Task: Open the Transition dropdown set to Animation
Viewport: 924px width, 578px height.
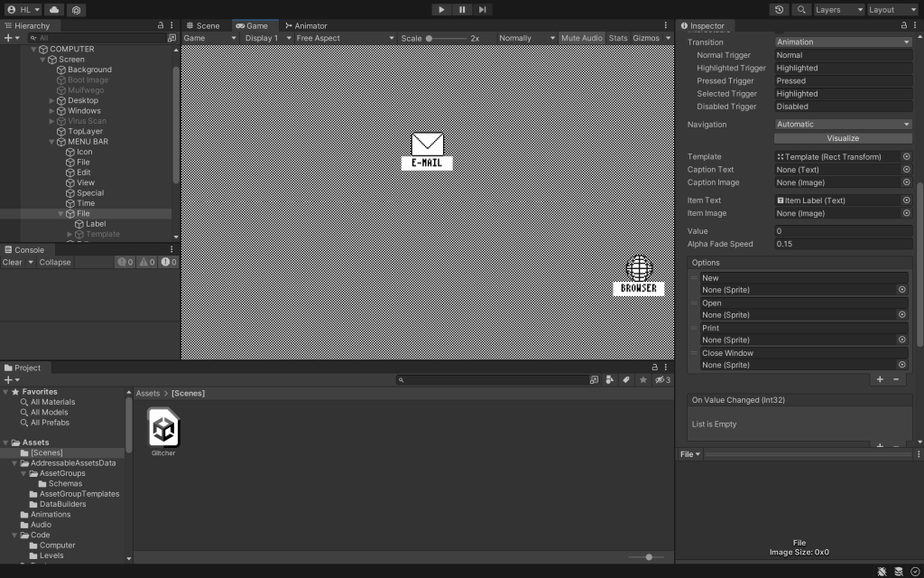Action: (x=843, y=42)
